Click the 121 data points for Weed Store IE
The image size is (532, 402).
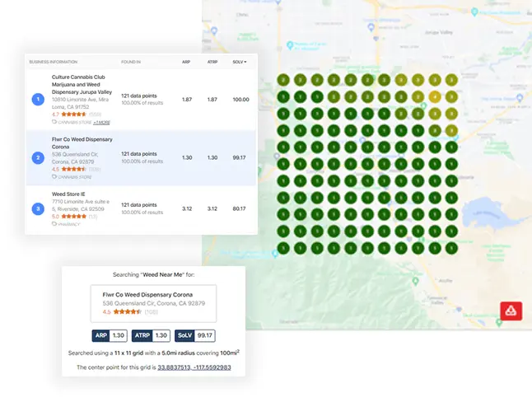139,205
